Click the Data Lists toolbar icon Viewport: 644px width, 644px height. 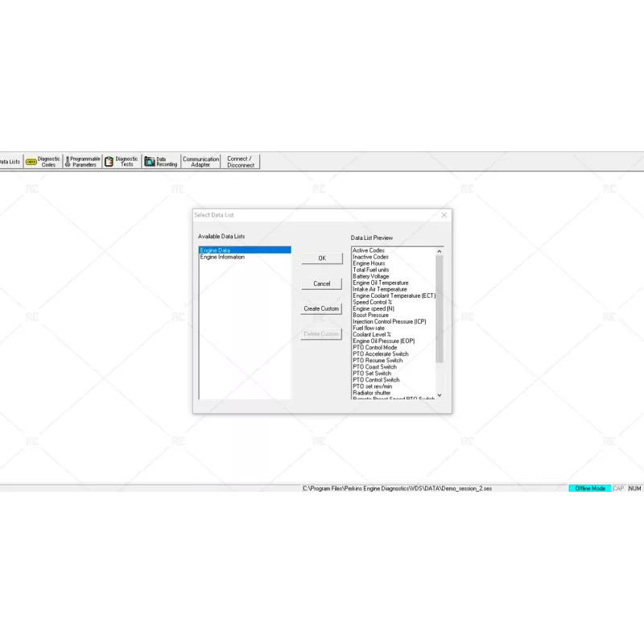(x=10, y=161)
